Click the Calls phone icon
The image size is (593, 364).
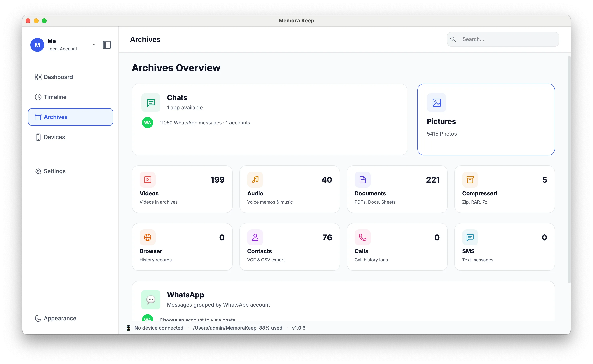click(x=363, y=237)
